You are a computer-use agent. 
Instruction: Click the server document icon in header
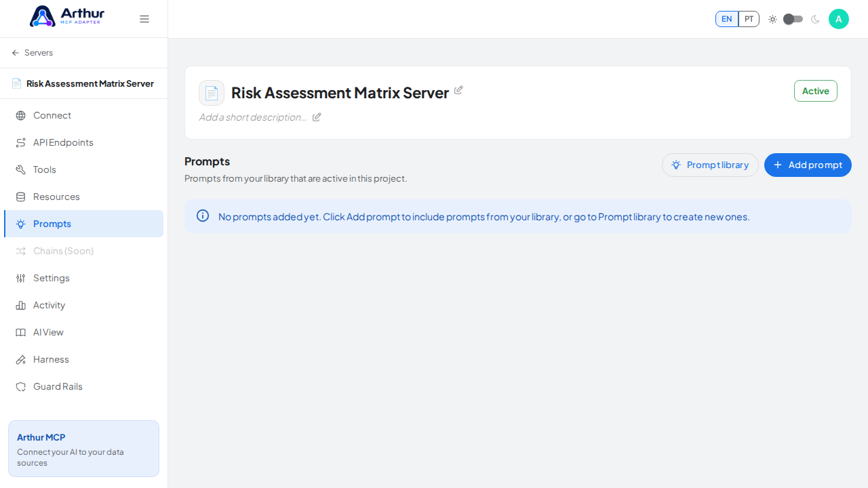(x=212, y=93)
